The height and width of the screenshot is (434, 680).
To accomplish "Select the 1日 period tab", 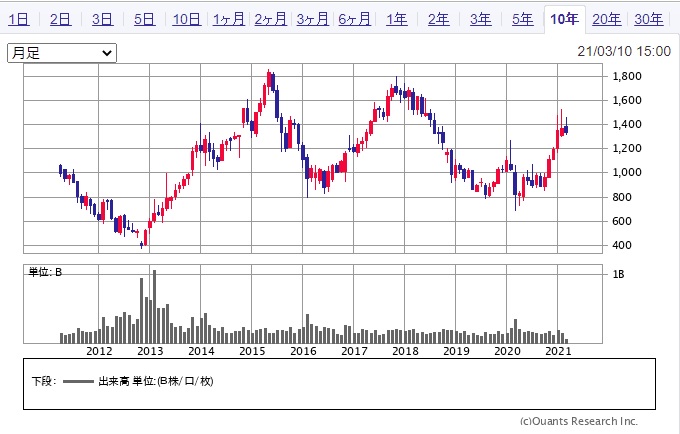I will pos(19,20).
